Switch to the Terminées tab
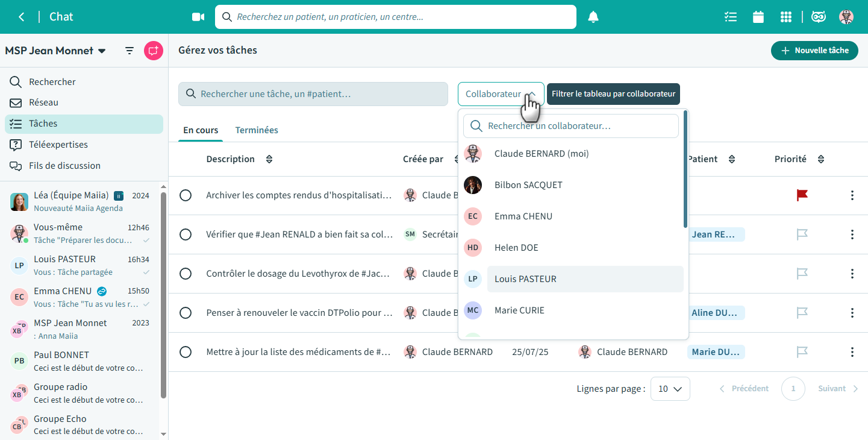 pos(257,130)
